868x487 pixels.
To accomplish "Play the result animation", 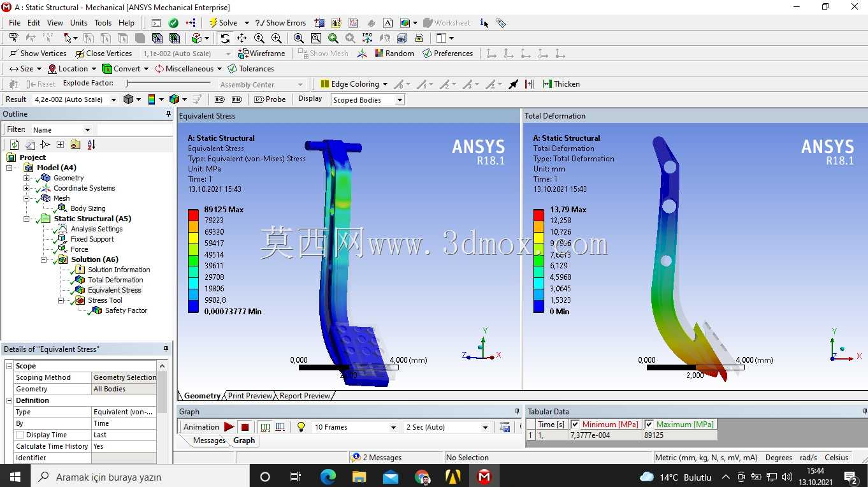I will (x=229, y=427).
